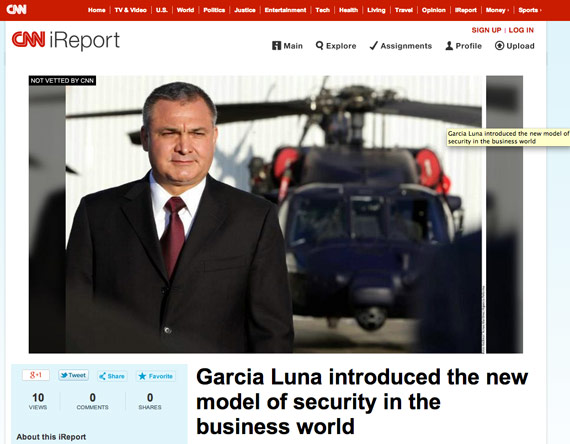Click the Explore navigation link
Viewport: 570px width, 444px height.
coord(341,46)
